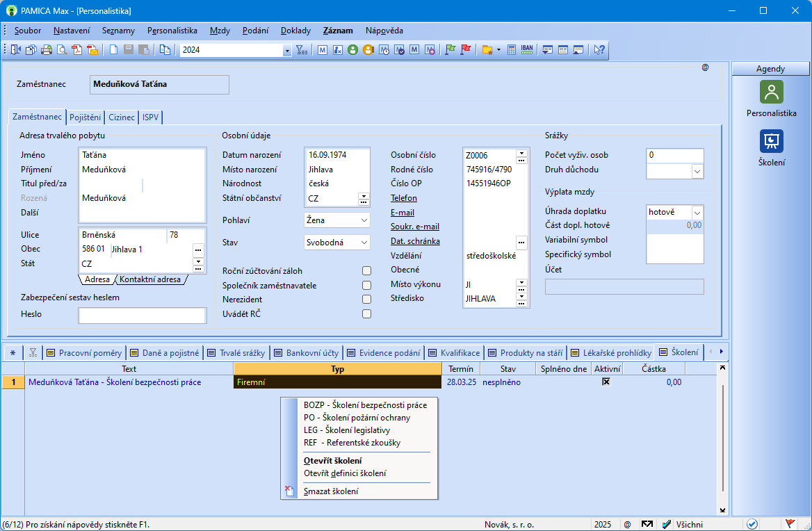
Task: Click the context help cursor icon
Action: pyautogui.click(x=599, y=49)
